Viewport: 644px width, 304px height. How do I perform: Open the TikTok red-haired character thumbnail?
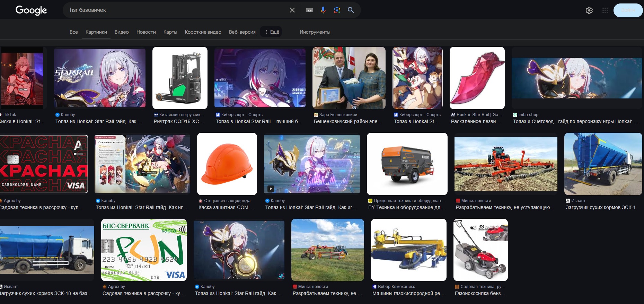coord(22,78)
